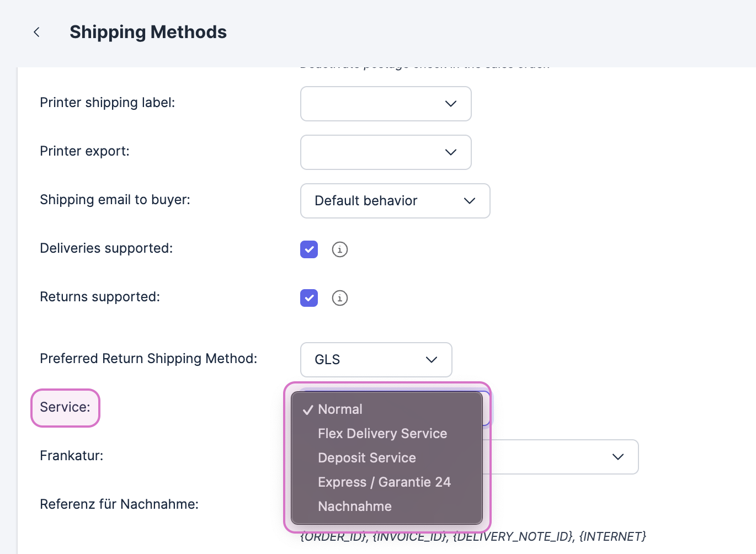Click the Frankatur field label

72,456
